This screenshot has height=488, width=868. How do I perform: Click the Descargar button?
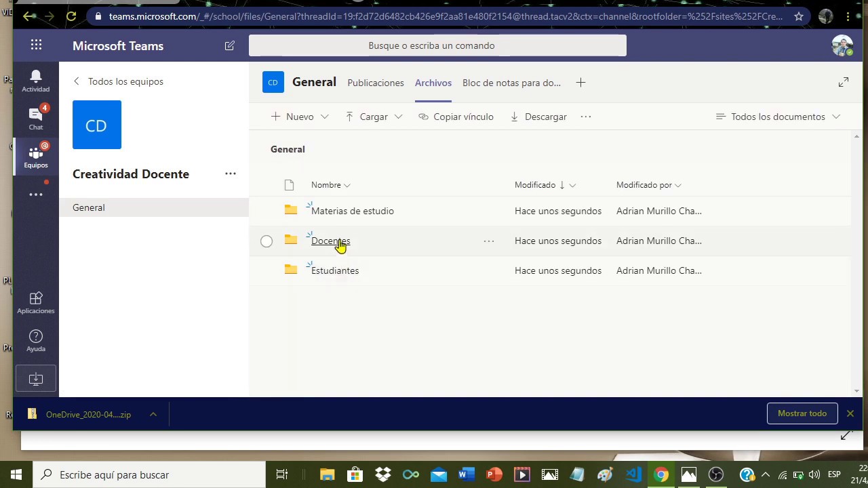click(538, 117)
